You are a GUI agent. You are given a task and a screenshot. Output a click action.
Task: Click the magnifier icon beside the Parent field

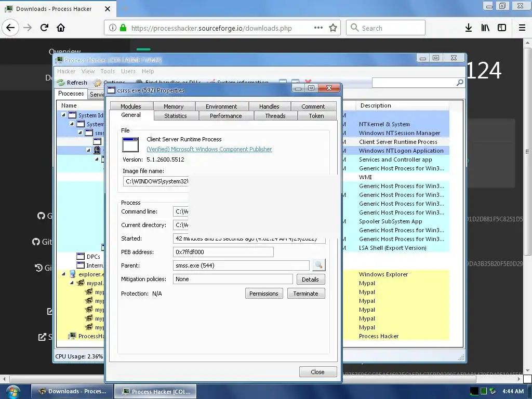(318, 265)
